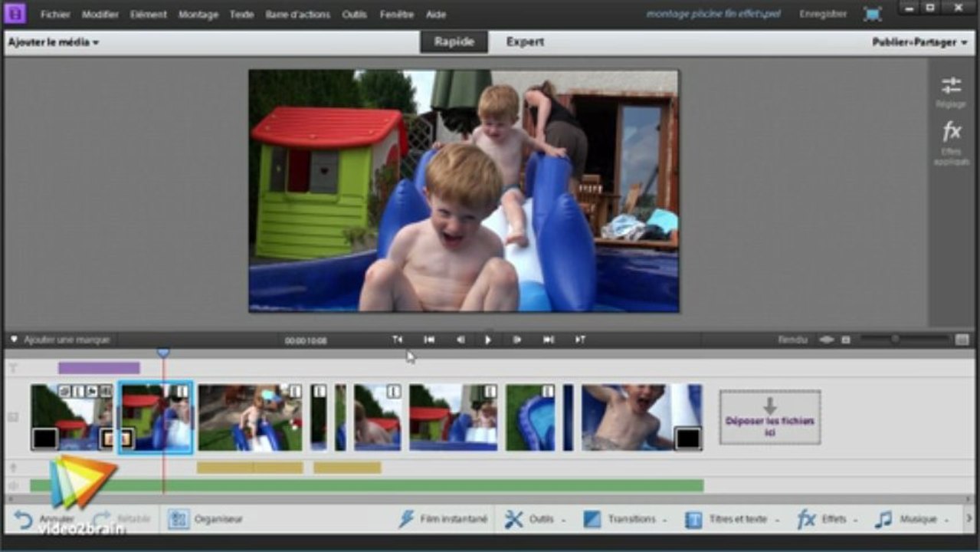Open the Fichier menu

click(x=55, y=15)
